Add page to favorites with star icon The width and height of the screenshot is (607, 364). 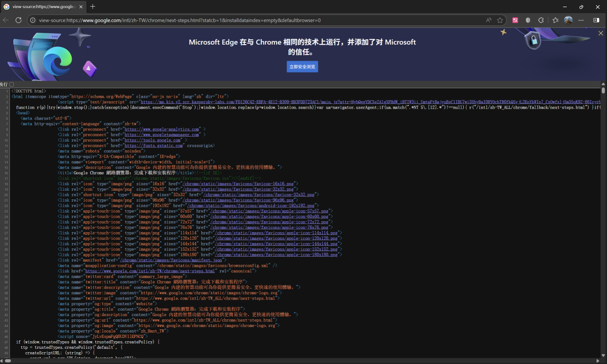coord(500,20)
